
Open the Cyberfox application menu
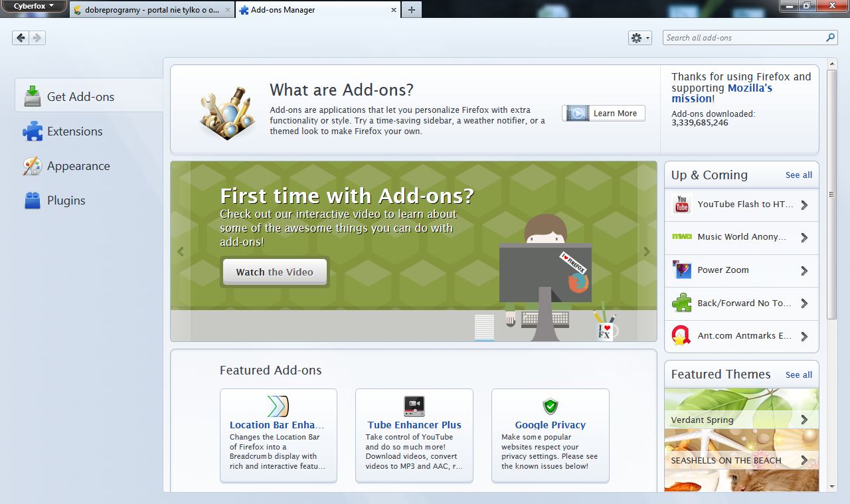click(x=33, y=7)
